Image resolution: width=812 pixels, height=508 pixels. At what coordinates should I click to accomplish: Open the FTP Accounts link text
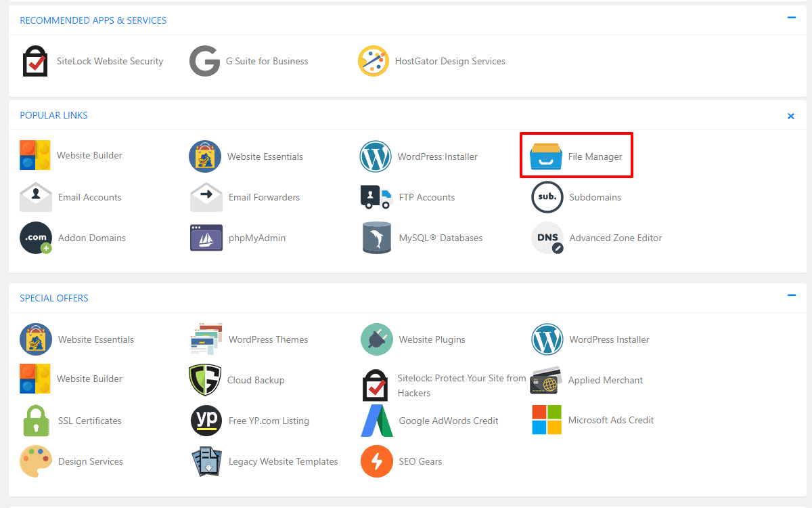pyautogui.click(x=427, y=197)
